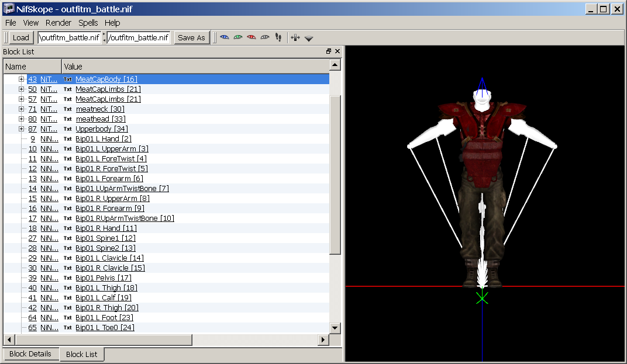The height and width of the screenshot is (364, 627).
Task: Click the Txt icon beside Upperbody [34]
Action: click(68, 129)
